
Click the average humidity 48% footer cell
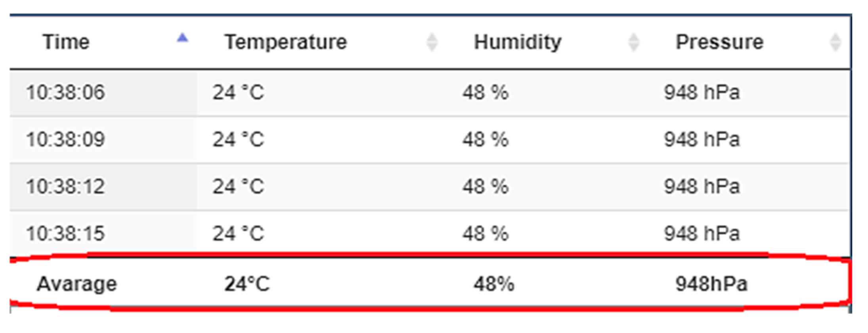(494, 284)
